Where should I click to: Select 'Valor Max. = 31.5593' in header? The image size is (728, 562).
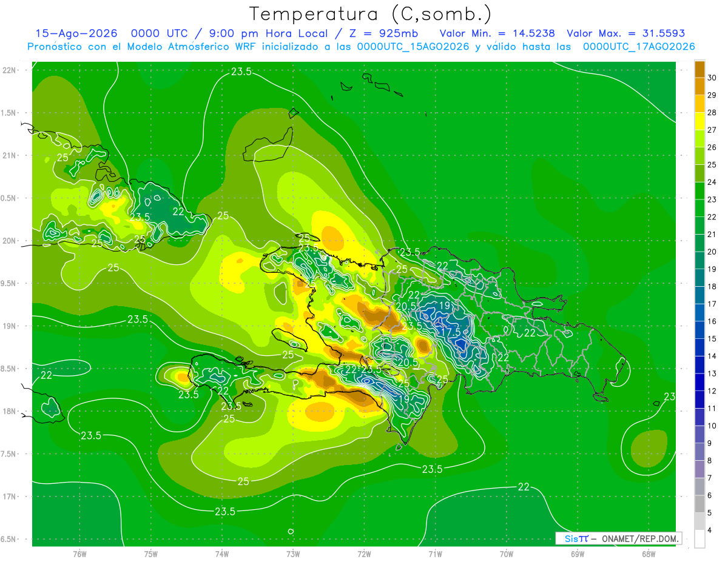click(x=625, y=33)
